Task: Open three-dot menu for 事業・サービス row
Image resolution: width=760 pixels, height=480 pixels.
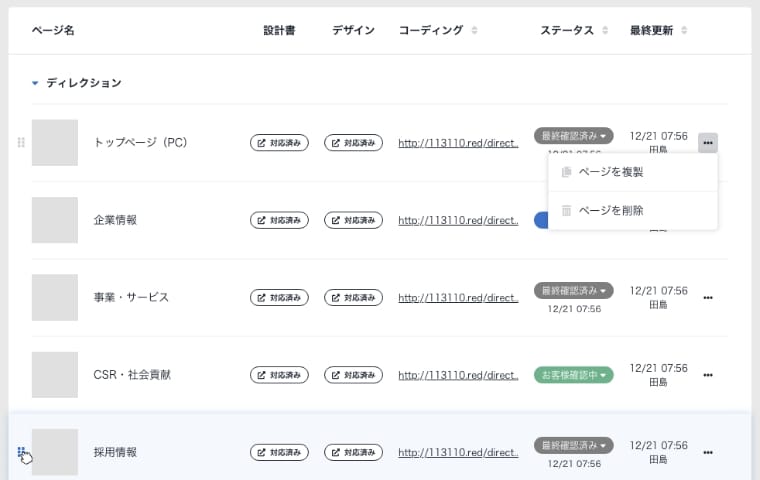Action: click(x=708, y=298)
